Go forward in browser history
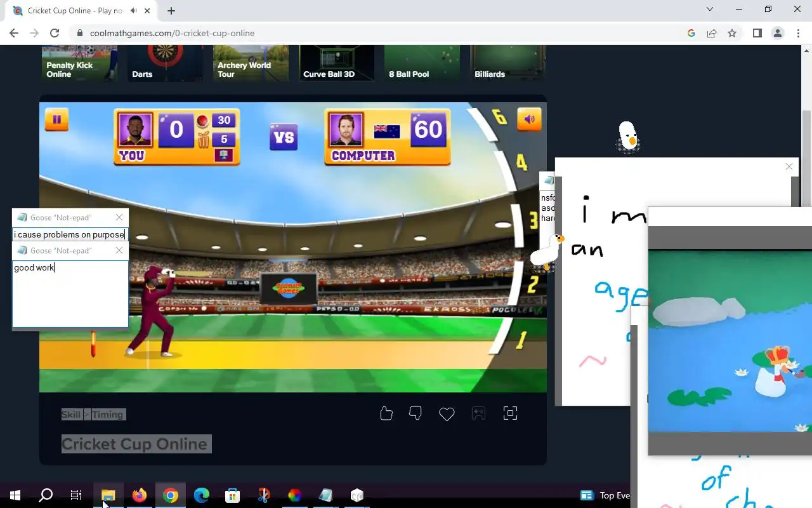Viewport: 812px width, 508px height. pos(34,33)
